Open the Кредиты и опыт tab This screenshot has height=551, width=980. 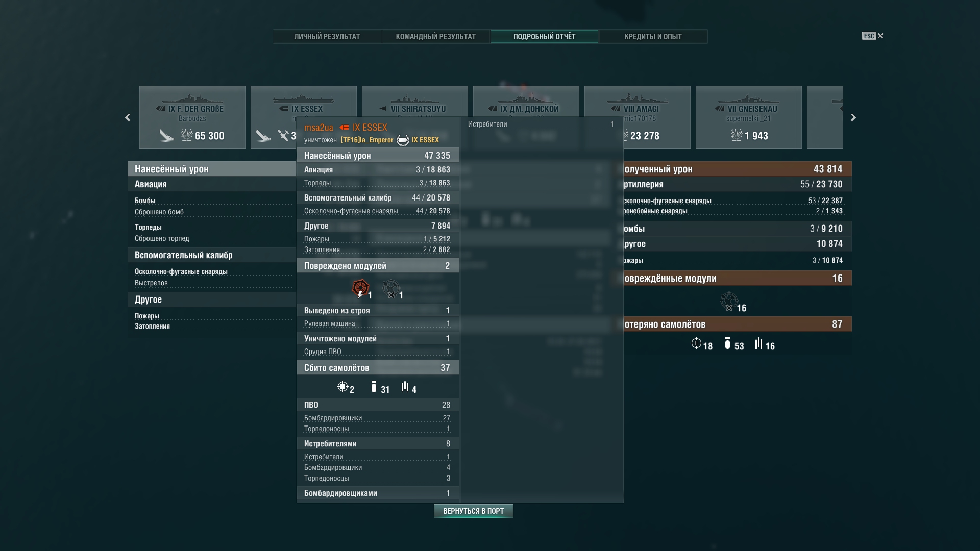pos(653,37)
